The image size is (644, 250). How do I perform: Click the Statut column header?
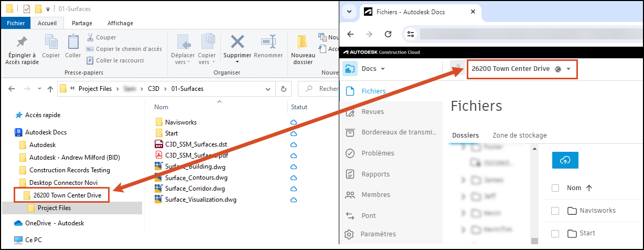(299, 107)
